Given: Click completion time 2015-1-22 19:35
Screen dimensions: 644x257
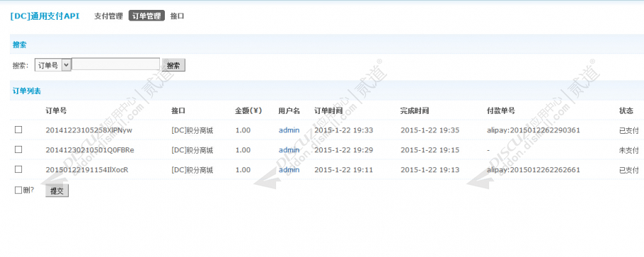Looking at the screenshot, I should pos(430,130).
